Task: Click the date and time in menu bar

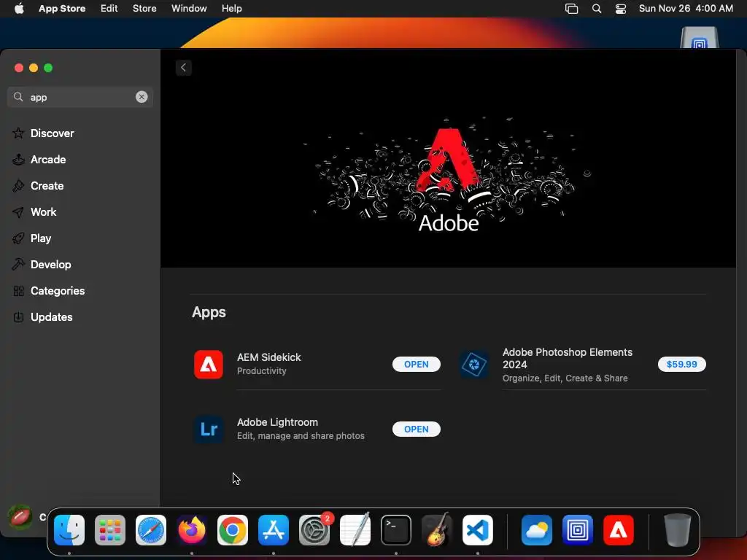Action: point(686,9)
